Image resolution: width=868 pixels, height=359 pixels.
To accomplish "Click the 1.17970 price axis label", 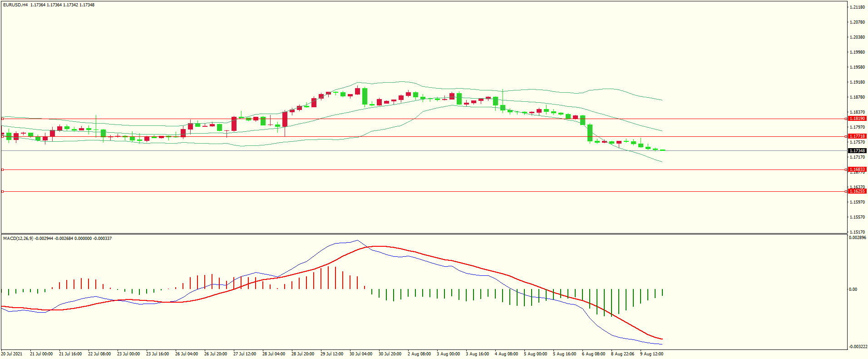I will pyautogui.click(x=857, y=127).
